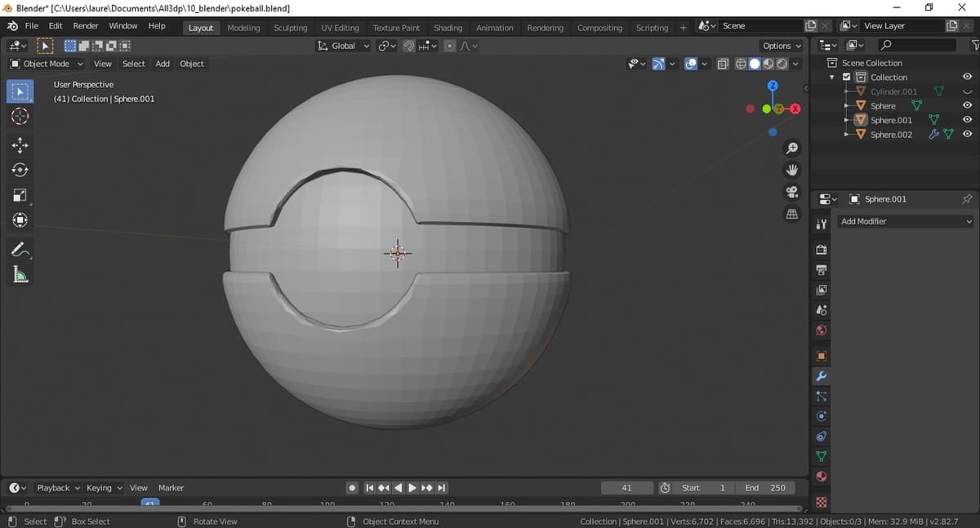Open the Object Mode dropdown

coord(47,64)
